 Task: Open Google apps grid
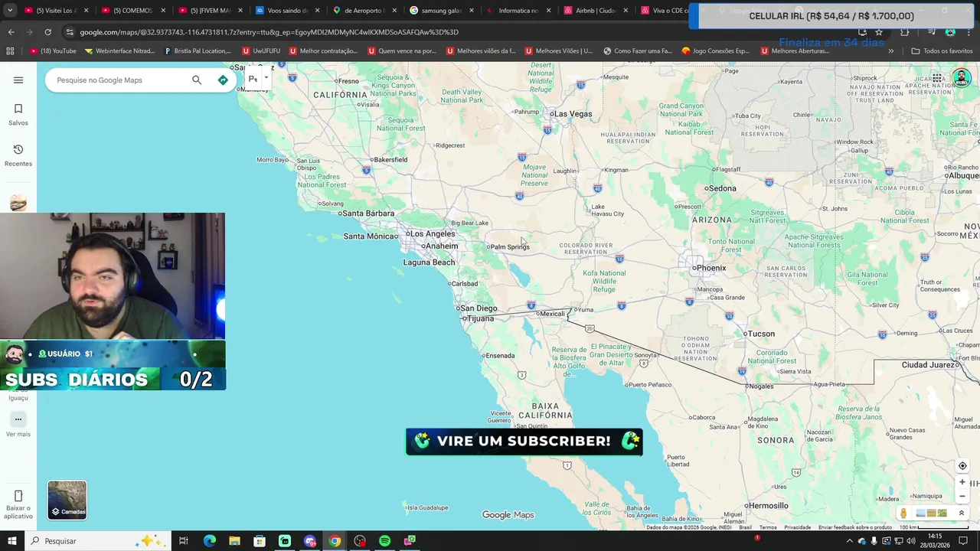pyautogui.click(x=937, y=78)
